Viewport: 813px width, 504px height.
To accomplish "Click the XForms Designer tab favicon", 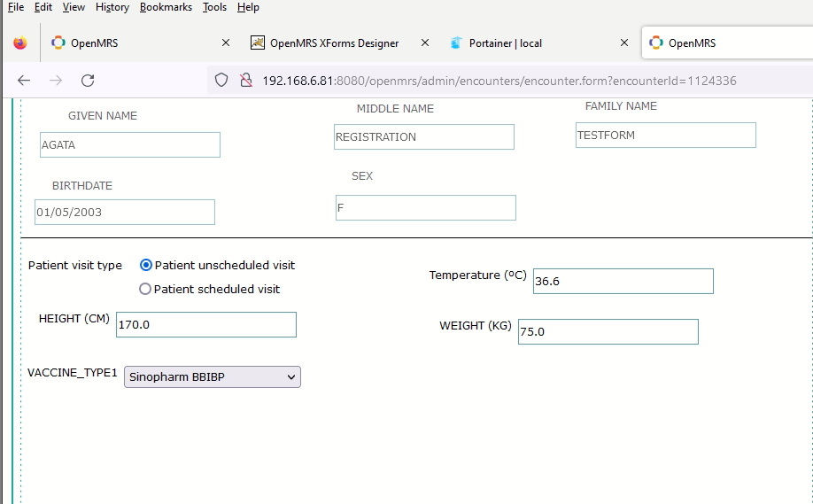I will (258, 43).
